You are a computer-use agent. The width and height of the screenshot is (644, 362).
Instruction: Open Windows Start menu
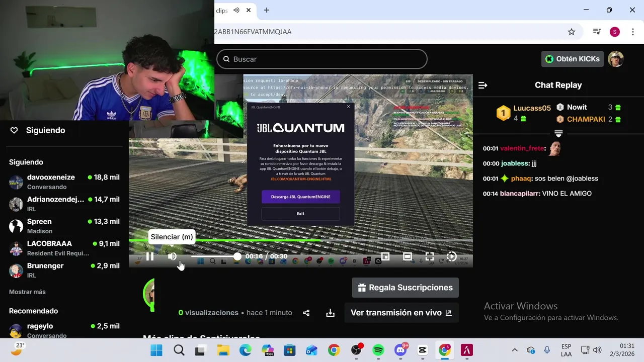click(156, 350)
